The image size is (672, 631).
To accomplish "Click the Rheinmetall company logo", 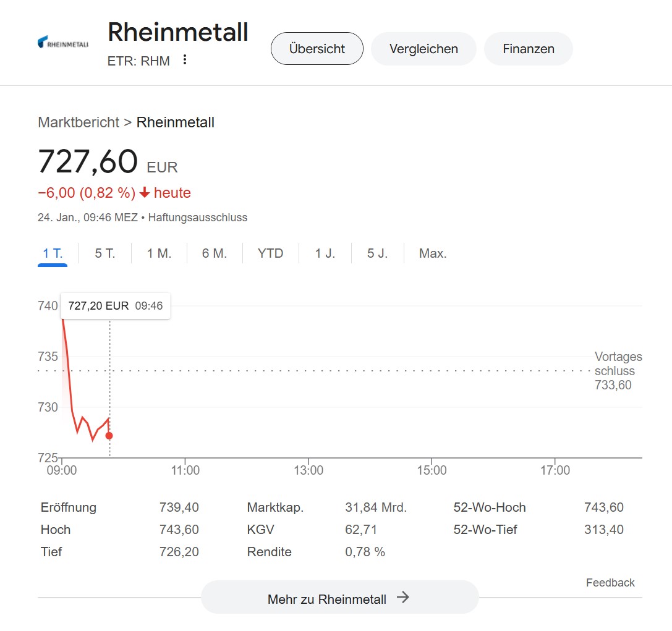I will (x=64, y=43).
